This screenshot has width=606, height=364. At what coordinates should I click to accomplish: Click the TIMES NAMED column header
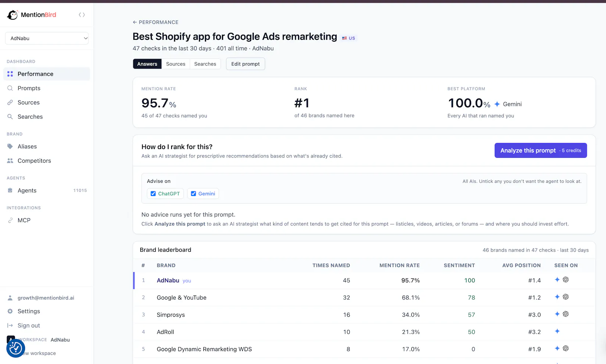pyautogui.click(x=331, y=266)
